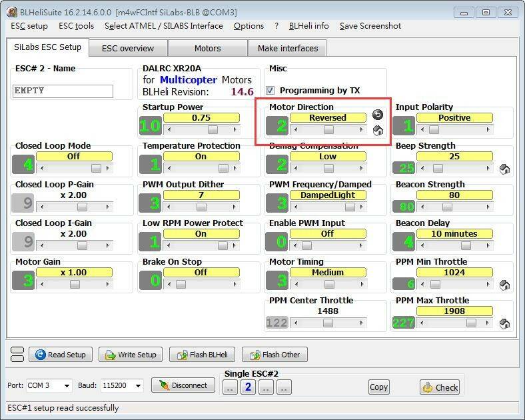The width and height of the screenshot is (525, 420).
Task: Click right arrow of Motor Timing slider
Action: tap(362, 285)
